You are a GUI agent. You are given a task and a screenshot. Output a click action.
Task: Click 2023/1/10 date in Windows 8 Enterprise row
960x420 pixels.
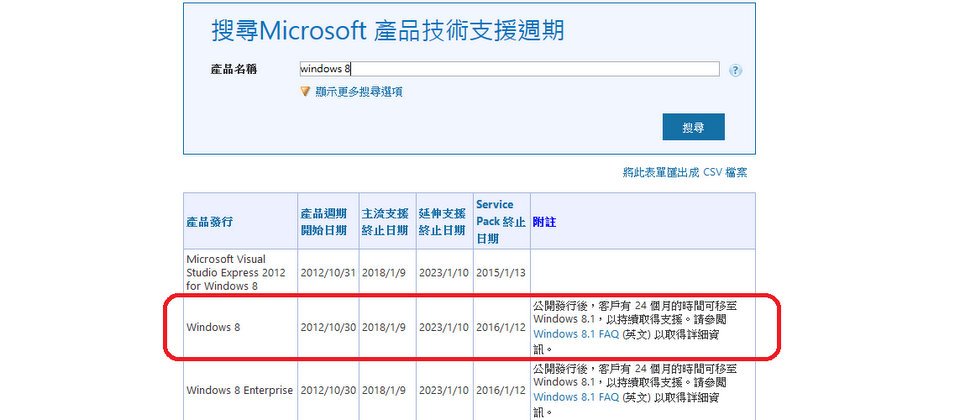pyautogui.click(x=444, y=390)
